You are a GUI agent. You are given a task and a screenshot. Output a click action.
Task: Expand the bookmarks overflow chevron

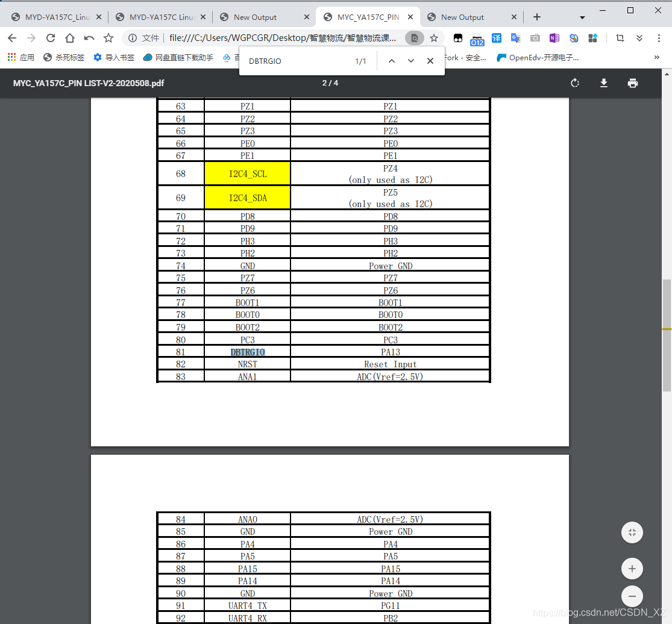pos(656,57)
